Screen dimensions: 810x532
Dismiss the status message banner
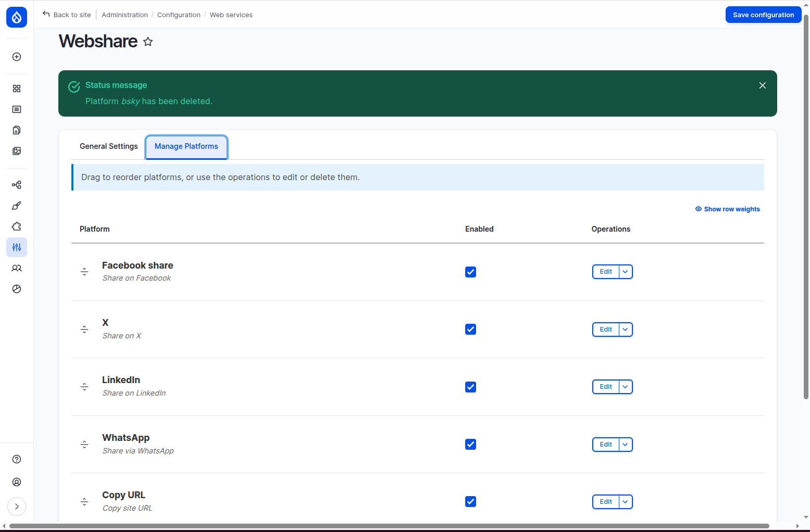[x=763, y=85]
